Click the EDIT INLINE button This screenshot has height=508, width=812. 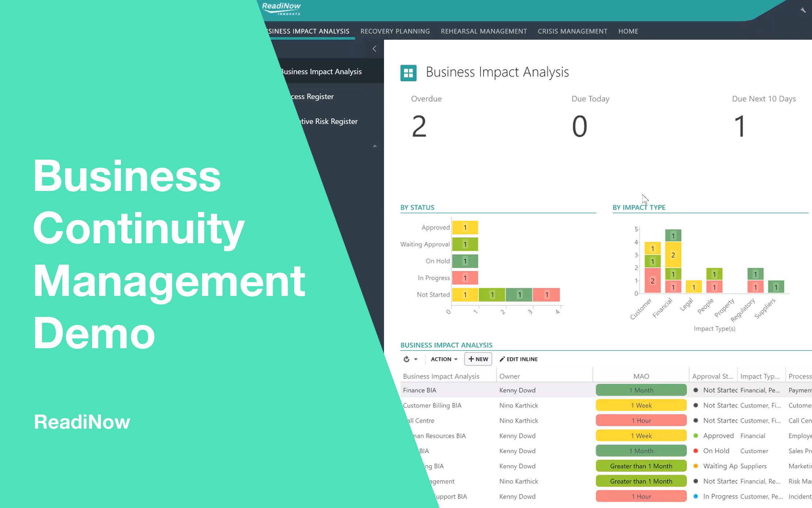tap(519, 359)
